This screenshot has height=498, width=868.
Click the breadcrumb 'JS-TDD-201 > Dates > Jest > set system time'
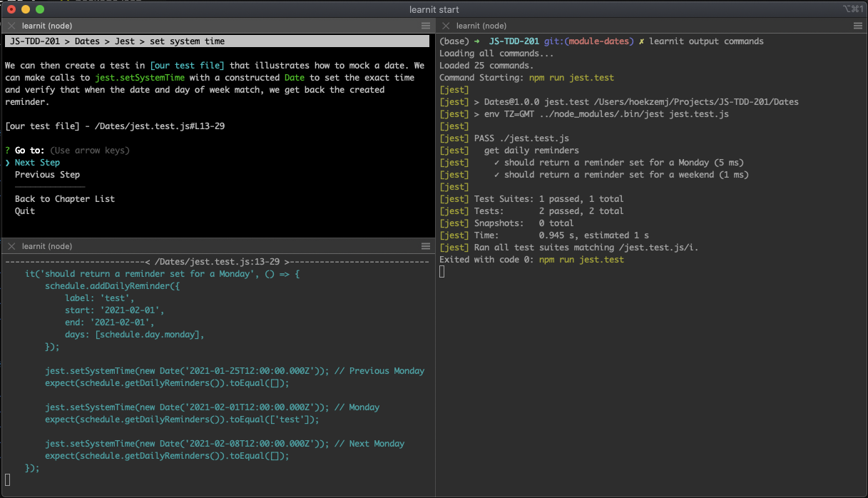(x=118, y=41)
